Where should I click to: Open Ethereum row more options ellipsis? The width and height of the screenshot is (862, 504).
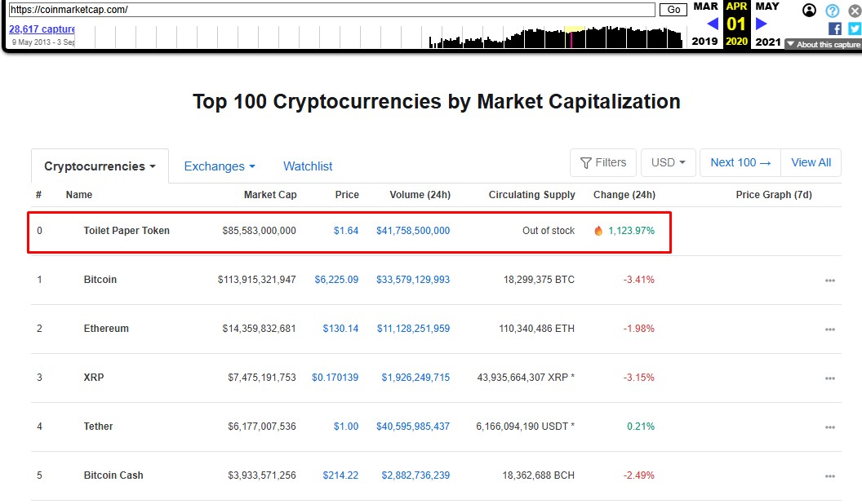tap(830, 329)
